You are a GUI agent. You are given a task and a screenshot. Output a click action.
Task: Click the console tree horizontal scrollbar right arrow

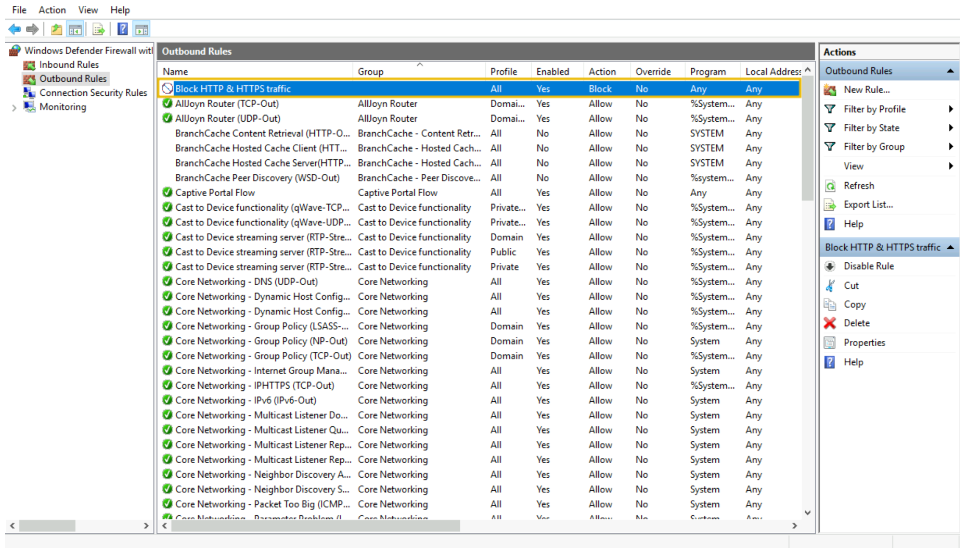pyautogui.click(x=146, y=526)
